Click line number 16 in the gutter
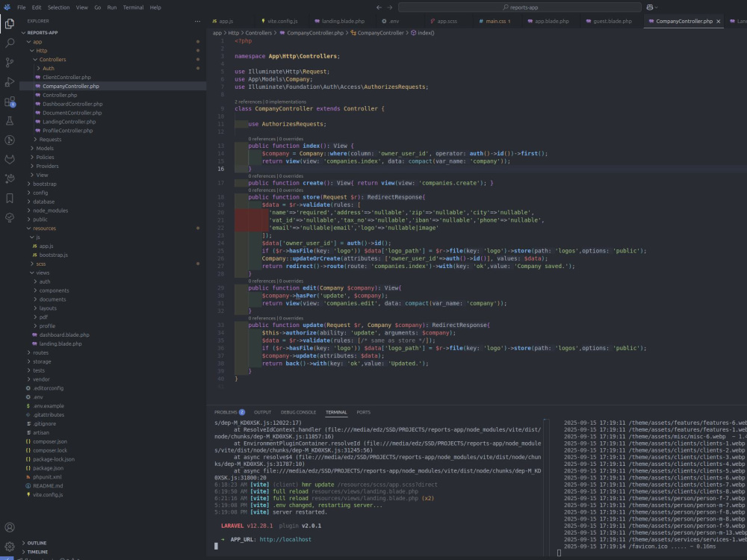Image resolution: width=747 pixels, height=560 pixels. tap(221, 169)
